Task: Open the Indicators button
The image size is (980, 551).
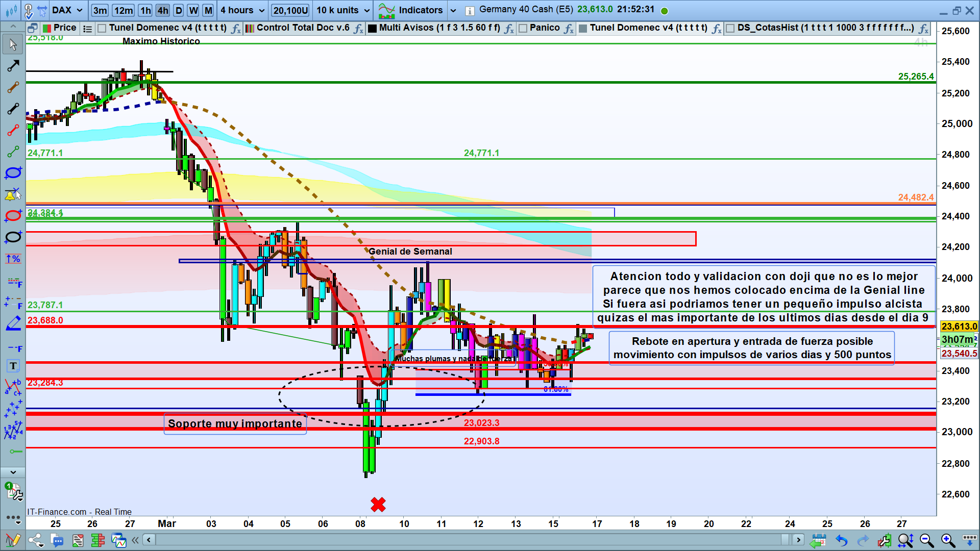Action: click(420, 10)
